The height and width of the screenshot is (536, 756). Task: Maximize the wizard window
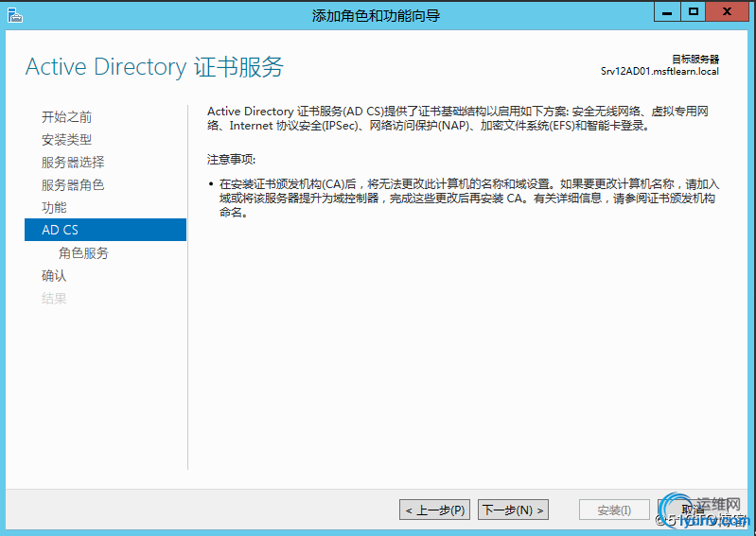(694, 12)
